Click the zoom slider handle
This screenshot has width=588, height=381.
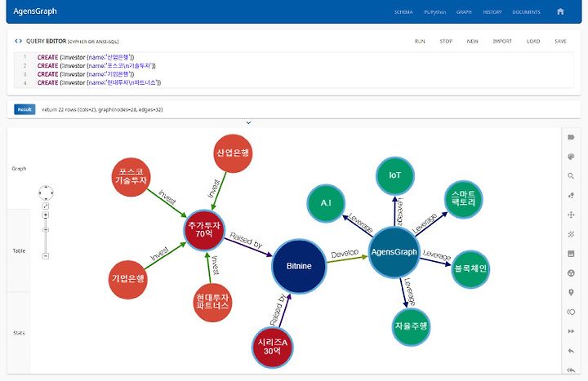pos(46,229)
